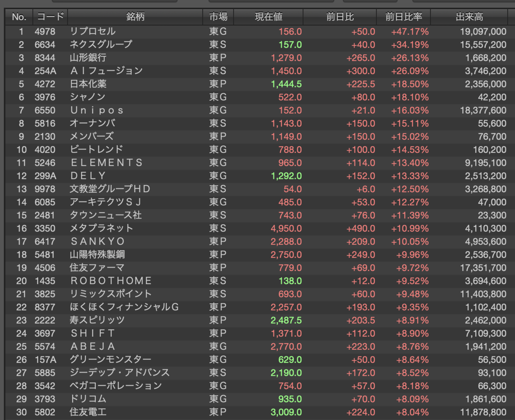
Task: Click stock code 254A
Action: coord(46,71)
